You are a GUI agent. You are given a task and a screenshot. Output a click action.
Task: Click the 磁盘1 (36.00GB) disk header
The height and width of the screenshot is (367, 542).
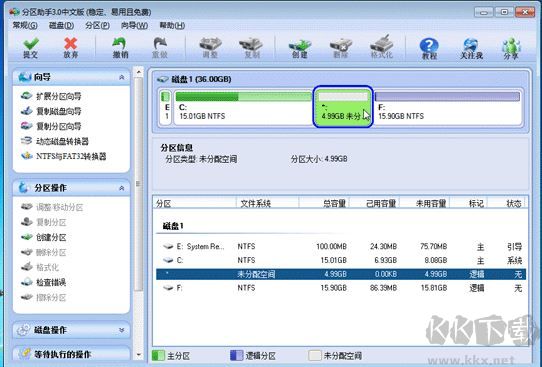[x=202, y=79]
